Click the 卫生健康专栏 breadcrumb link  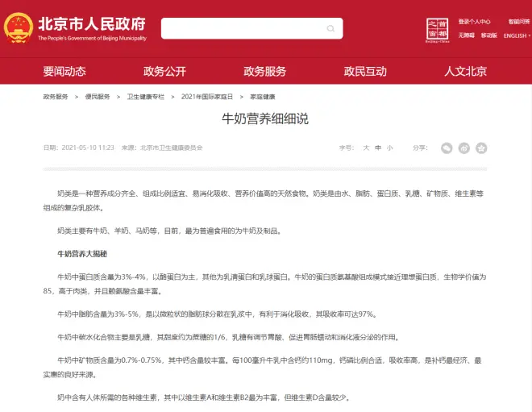[x=145, y=96]
